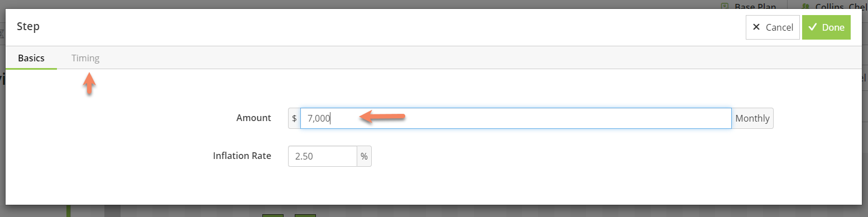The height and width of the screenshot is (217, 868).
Task: Select the Basics tab
Action: tap(31, 58)
